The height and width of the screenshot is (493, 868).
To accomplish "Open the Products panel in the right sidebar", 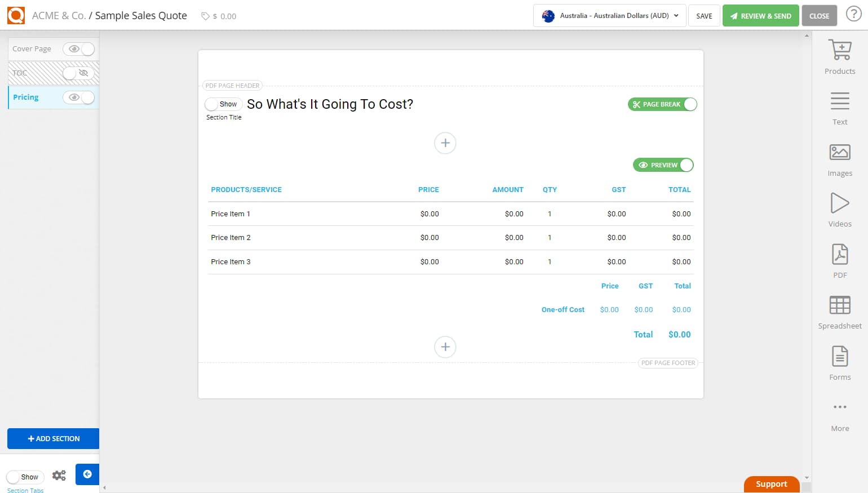I will [x=839, y=55].
